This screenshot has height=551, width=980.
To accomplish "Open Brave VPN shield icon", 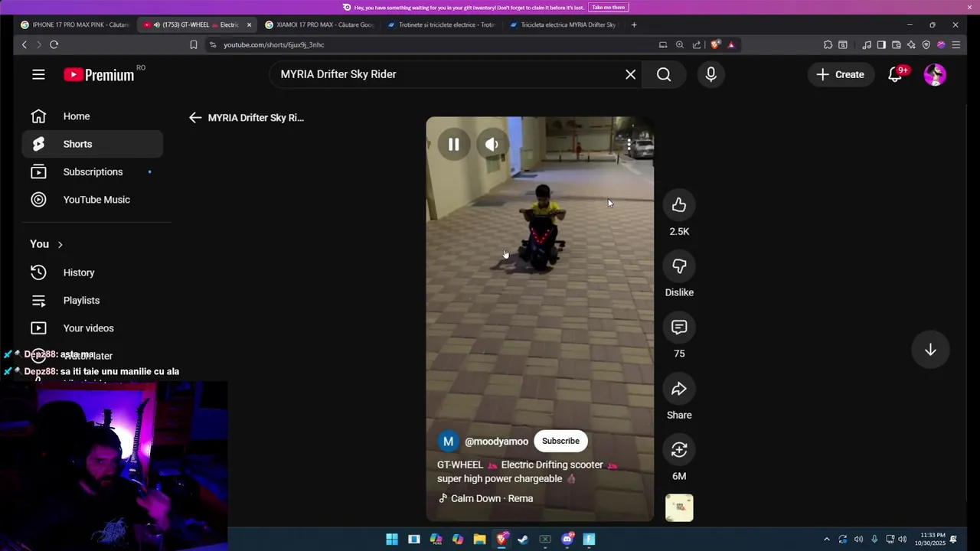I will click(x=926, y=44).
